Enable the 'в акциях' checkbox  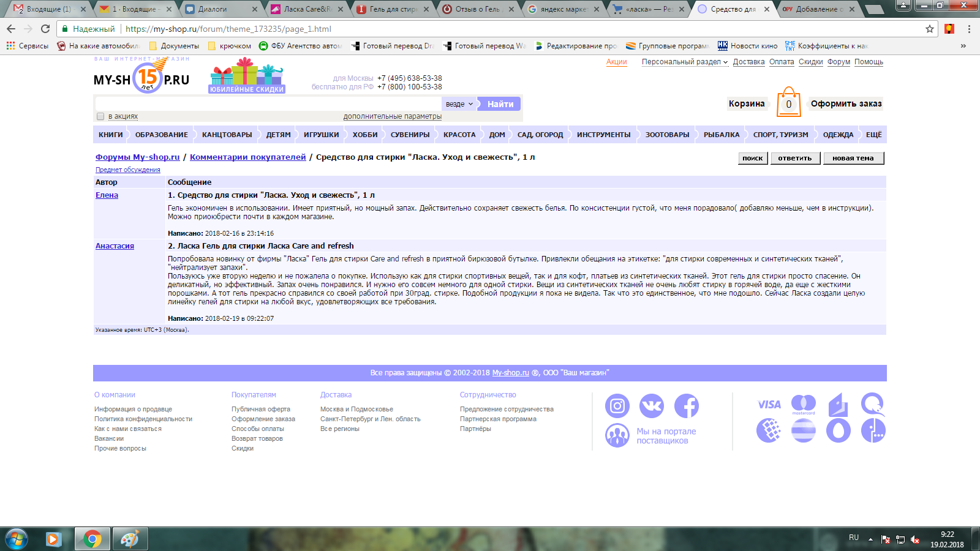click(x=100, y=116)
